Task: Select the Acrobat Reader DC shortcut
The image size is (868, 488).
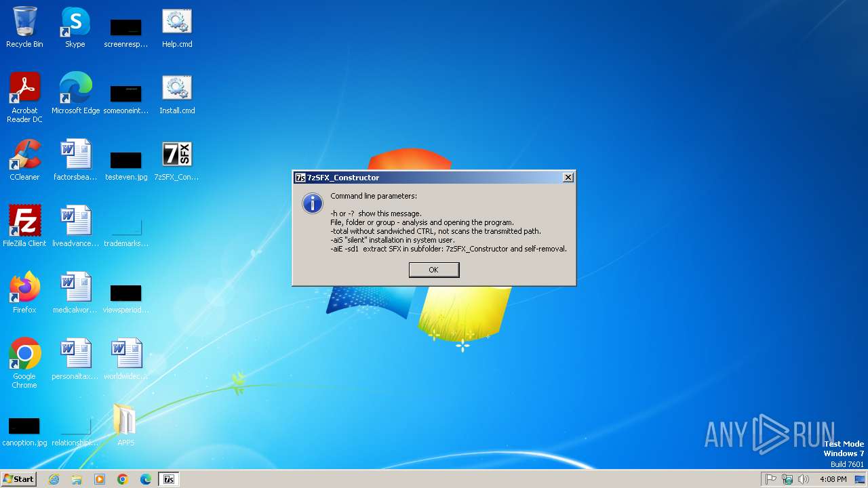Action: (24, 98)
